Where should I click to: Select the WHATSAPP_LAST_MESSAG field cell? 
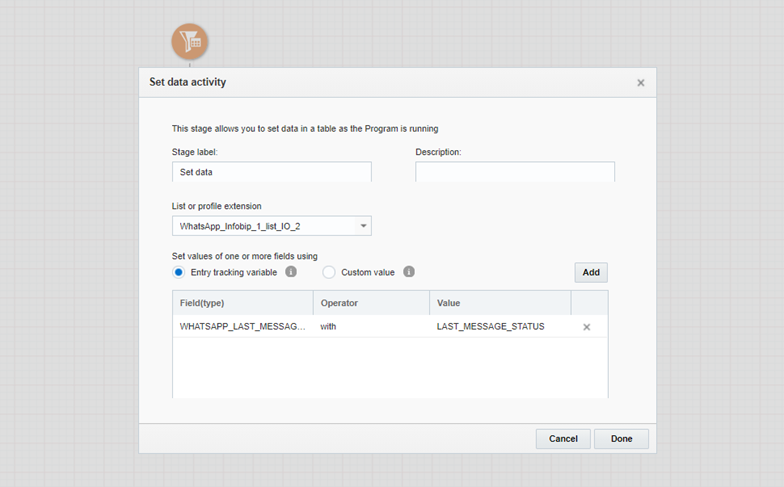(242, 327)
